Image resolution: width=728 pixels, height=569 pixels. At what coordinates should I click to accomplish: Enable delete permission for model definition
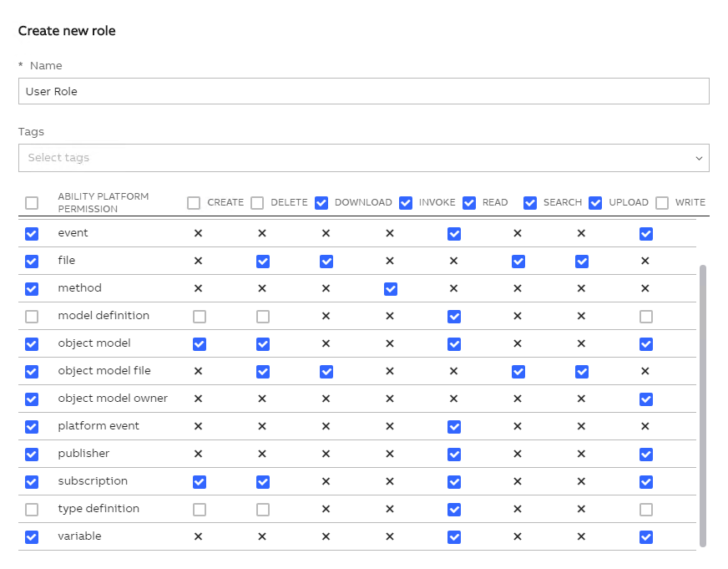(x=263, y=317)
